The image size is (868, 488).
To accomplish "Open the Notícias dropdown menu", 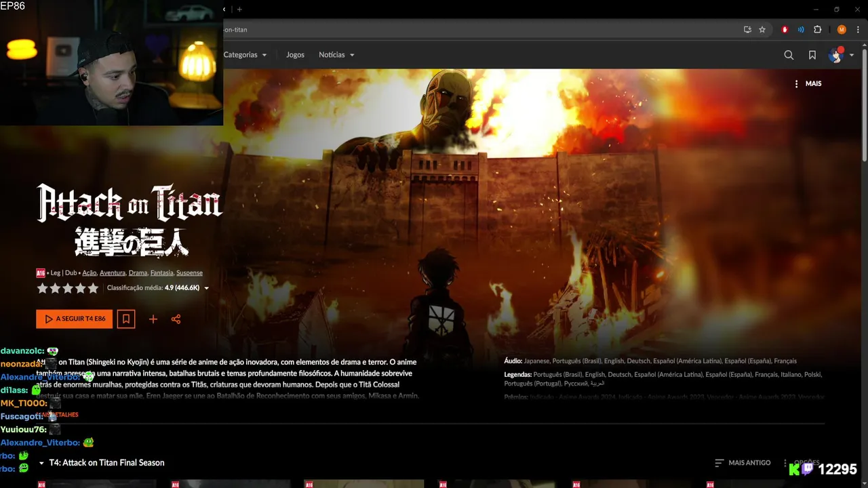I will (336, 55).
